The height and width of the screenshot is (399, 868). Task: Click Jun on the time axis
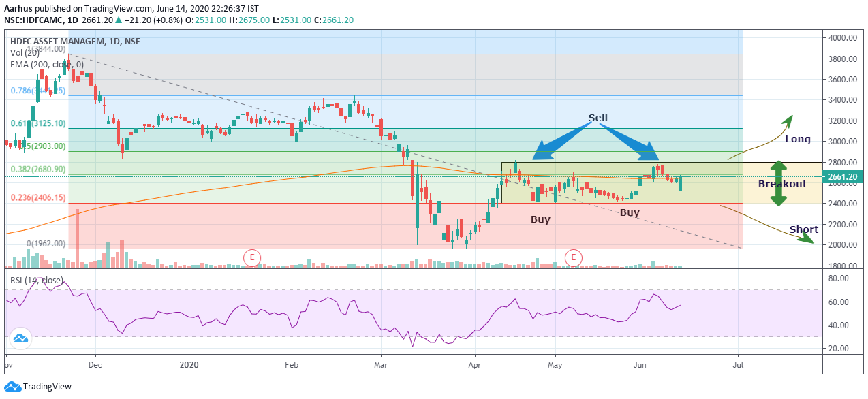click(640, 364)
